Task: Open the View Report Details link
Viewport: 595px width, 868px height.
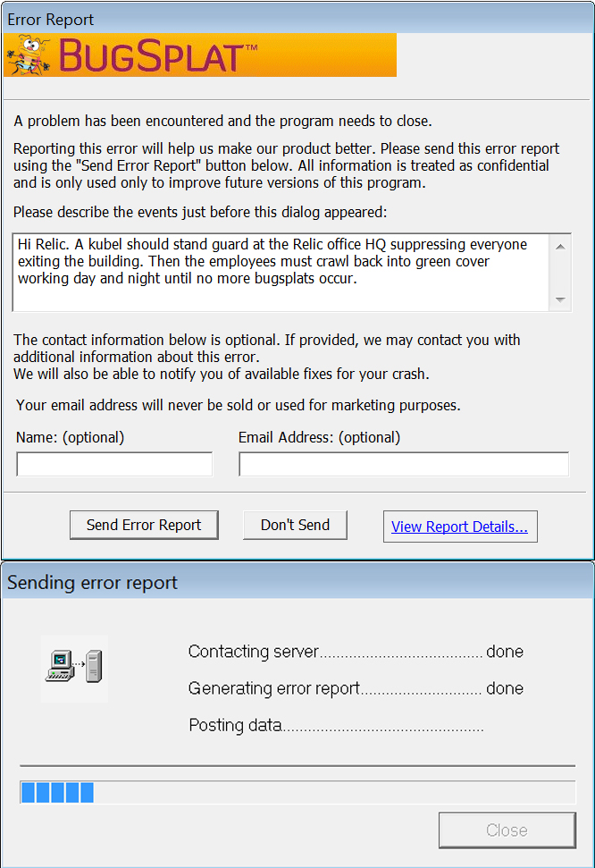Action: (460, 527)
